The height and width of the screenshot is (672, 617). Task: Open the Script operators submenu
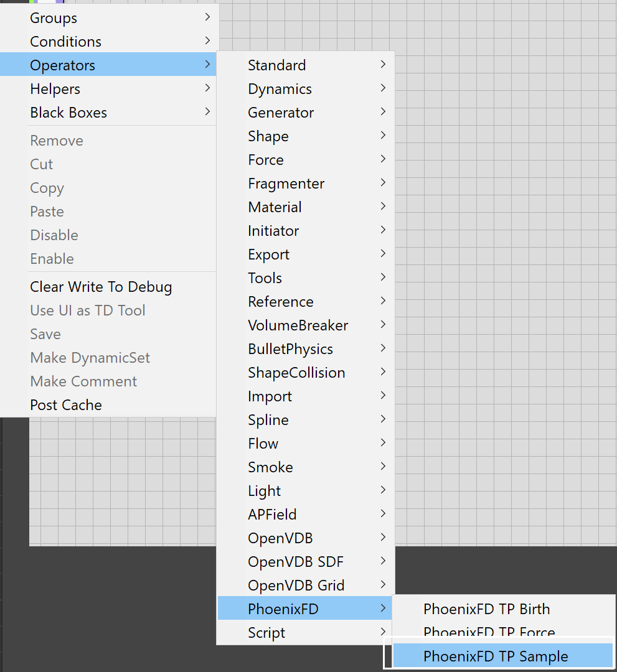click(305, 633)
